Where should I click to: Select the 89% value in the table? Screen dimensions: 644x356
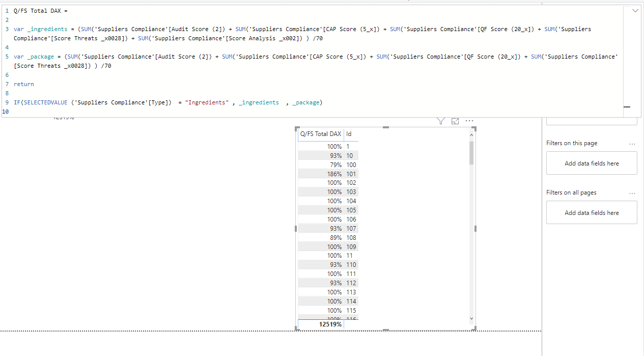(336, 237)
